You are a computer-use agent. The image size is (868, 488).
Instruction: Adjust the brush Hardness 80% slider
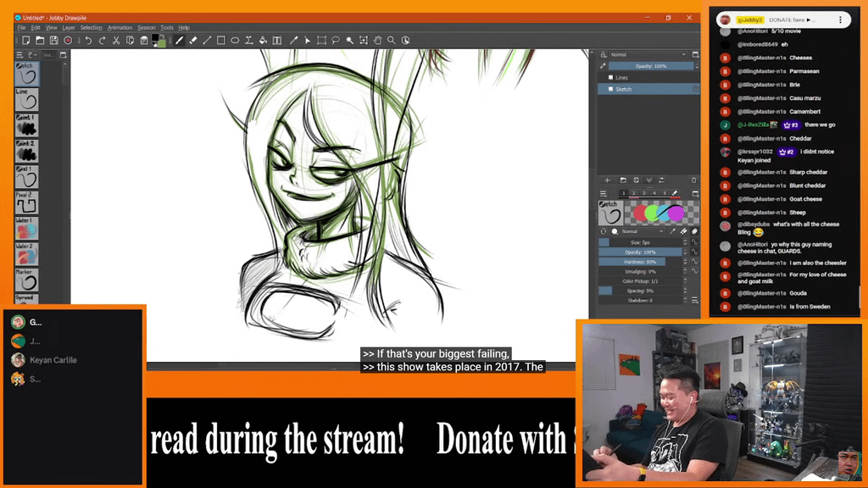click(641, 262)
